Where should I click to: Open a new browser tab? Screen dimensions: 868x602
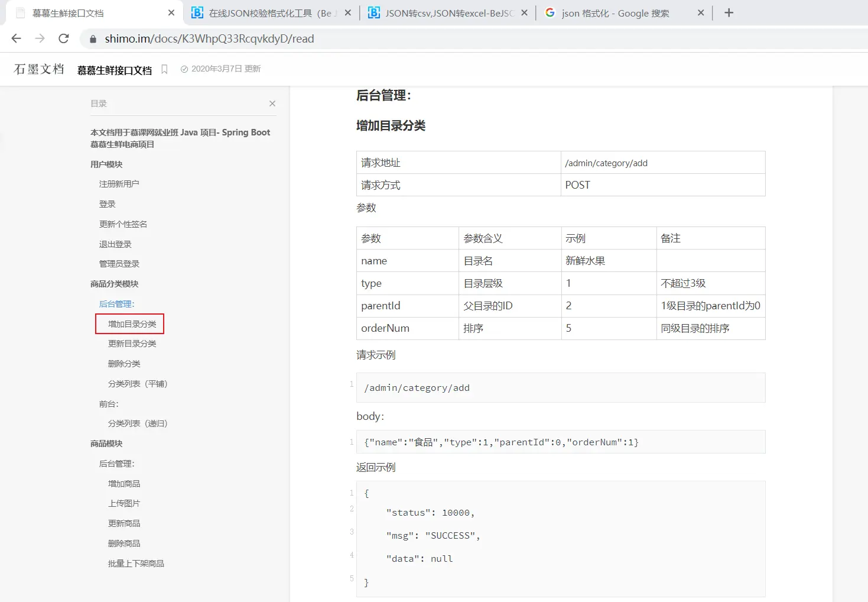click(729, 12)
